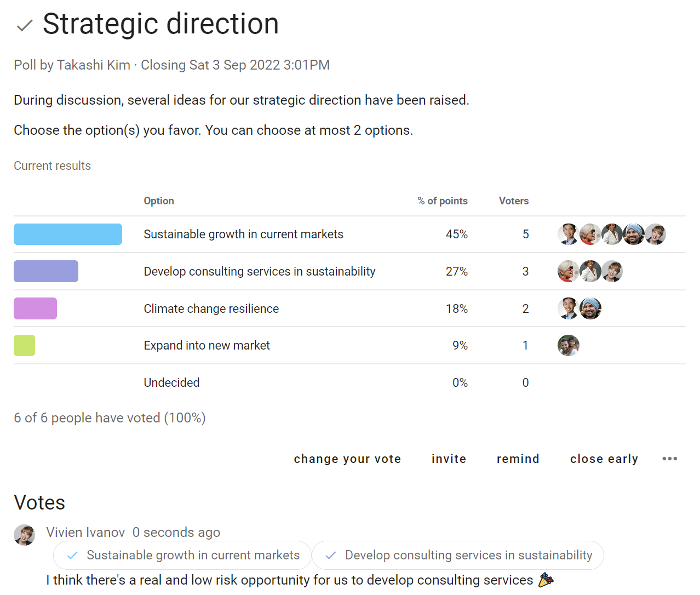Click the green Expand into new market bar
The height and width of the screenshot is (595, 700).
(x=24, y=345)
